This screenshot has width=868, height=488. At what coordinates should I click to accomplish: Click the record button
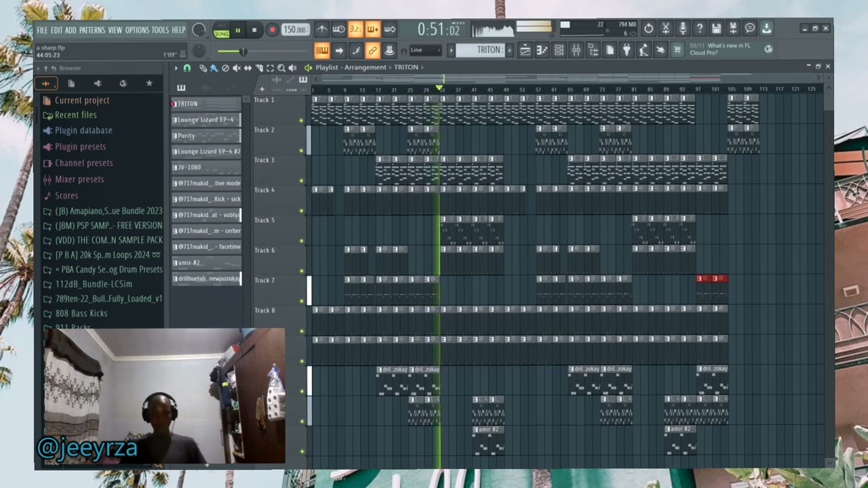pyautogui.click(x=272, y=30)
